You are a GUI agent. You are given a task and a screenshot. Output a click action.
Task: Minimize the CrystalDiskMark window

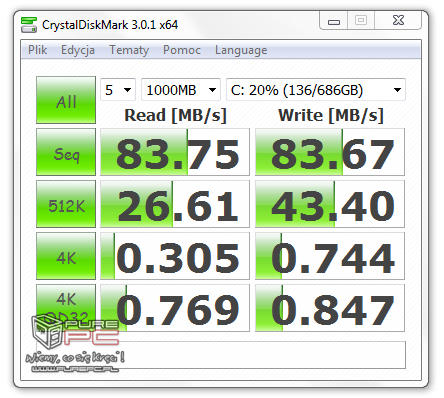[x=334, y=21]
